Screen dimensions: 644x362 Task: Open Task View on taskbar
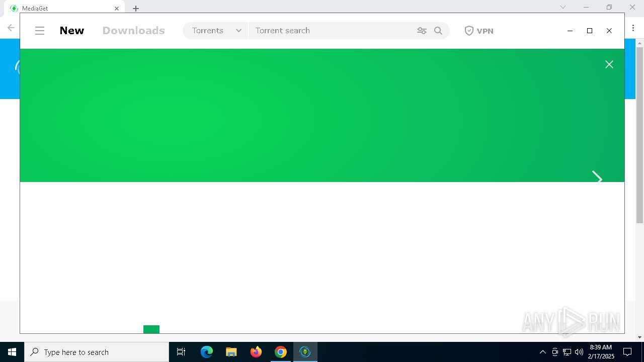tap(181, 352)
